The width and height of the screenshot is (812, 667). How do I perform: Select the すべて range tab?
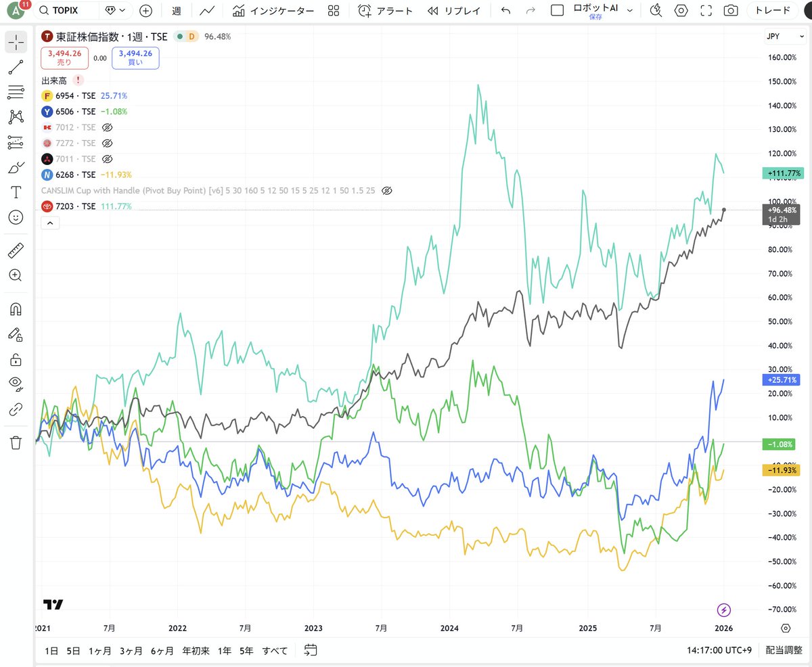click(275, 651)
